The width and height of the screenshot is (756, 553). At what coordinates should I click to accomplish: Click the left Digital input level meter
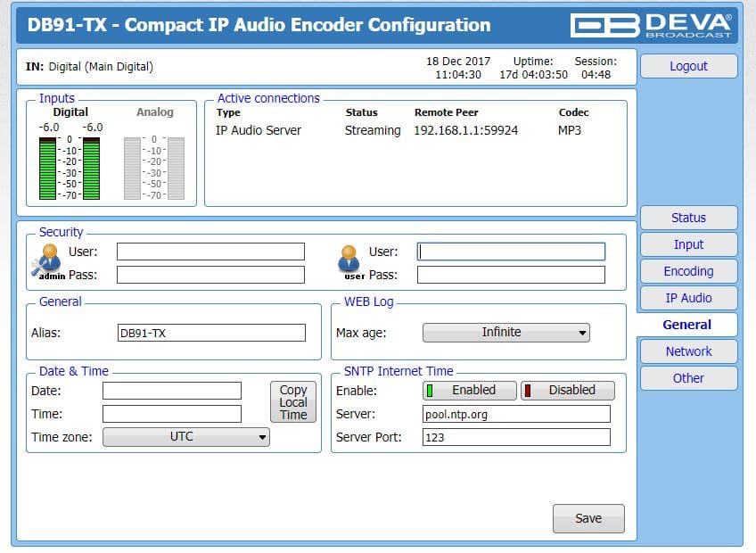[47, 169]
